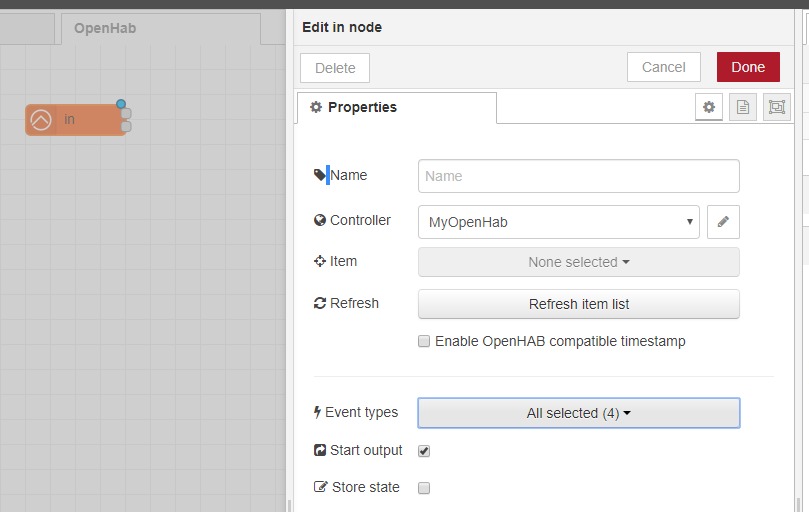809x512 pixels.
Task: Click the blue changed-node indicator dot
Action: pyautogui.click(x=121, y=104)
